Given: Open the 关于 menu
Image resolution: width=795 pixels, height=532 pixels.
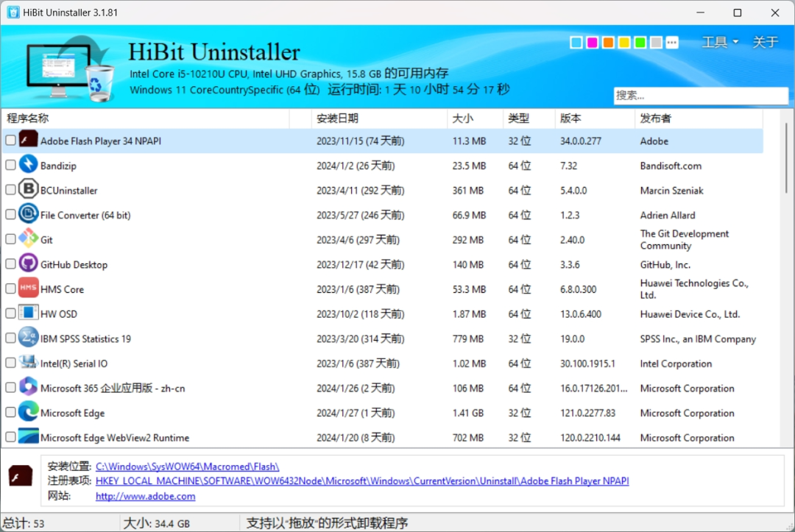Looking at the screenshot, I should click(x=765, y=42).
